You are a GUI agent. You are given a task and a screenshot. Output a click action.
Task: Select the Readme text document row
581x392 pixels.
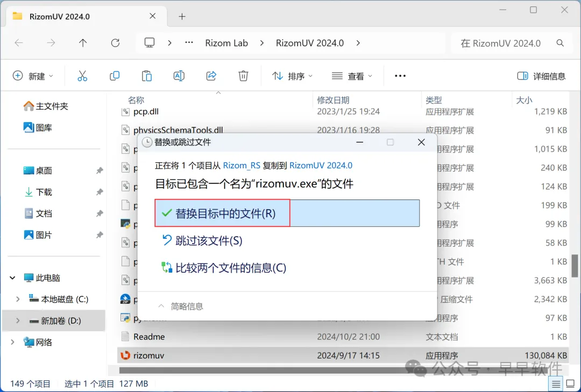[343, 337]
